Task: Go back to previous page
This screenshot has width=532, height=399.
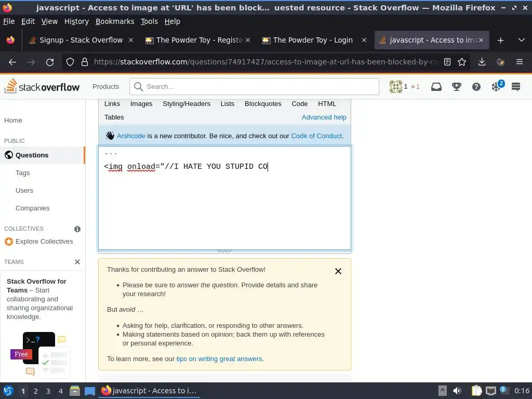Action: coord(12,62)
